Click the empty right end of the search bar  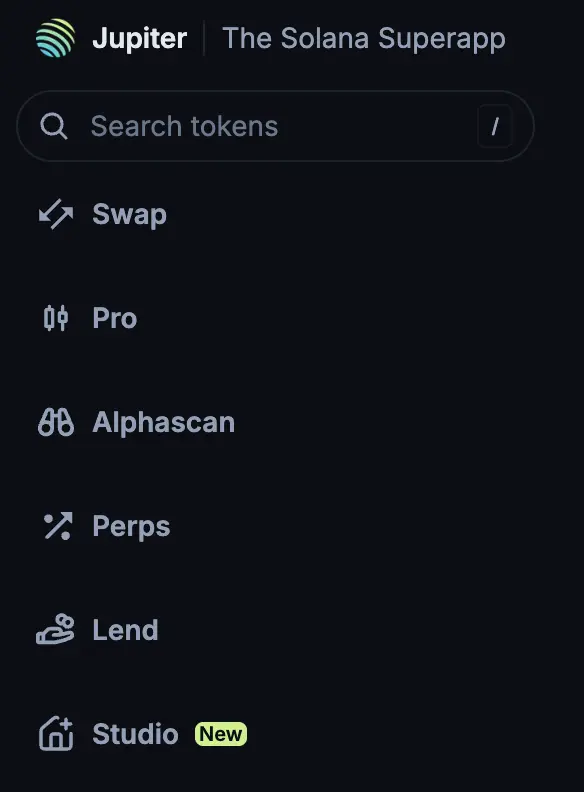523,126
